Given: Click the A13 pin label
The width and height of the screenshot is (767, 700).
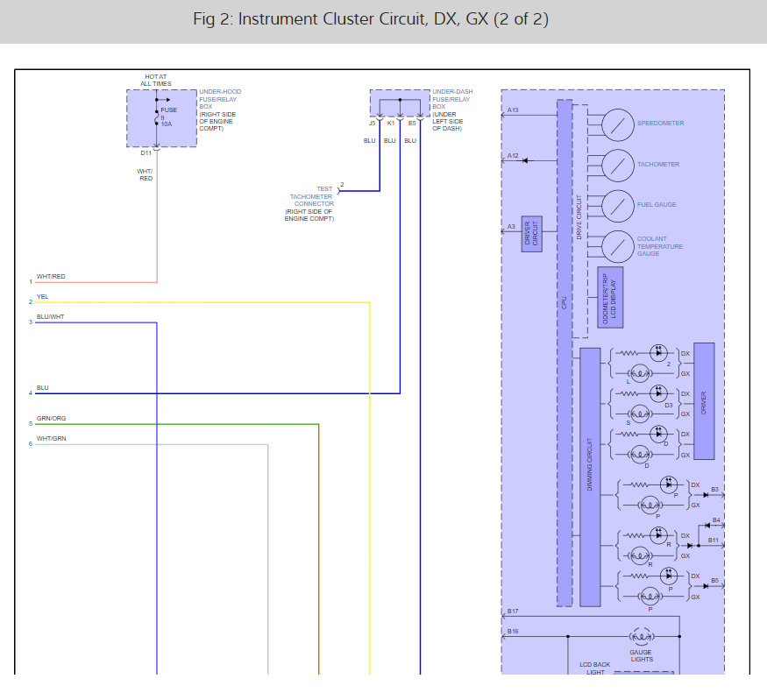Looking at the screenshot, I should (513, 110).
